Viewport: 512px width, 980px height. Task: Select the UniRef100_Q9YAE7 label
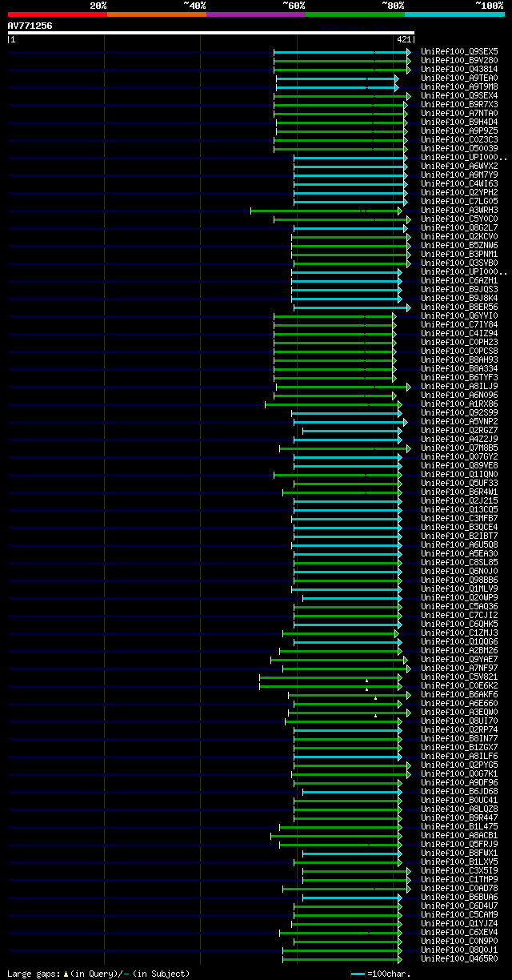coord(459,659)
